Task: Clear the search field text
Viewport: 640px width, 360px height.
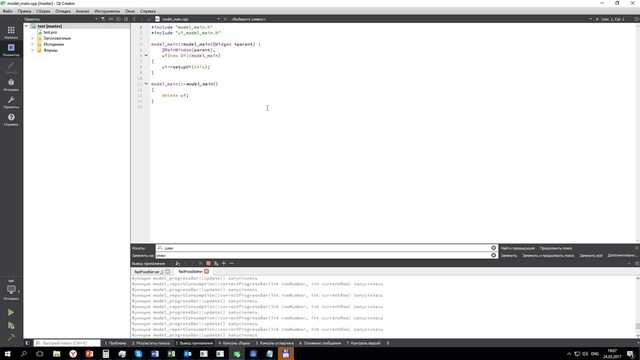Action: tap(493, 248)
